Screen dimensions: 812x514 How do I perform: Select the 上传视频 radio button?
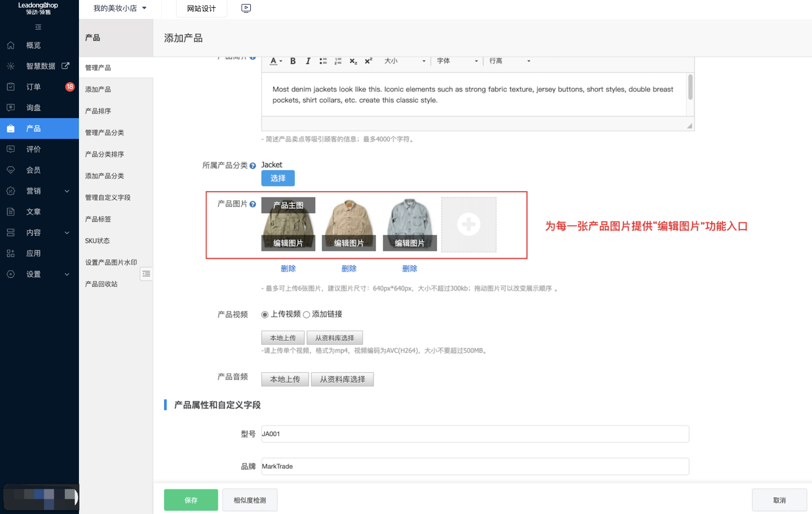click(x=265, y=314)
